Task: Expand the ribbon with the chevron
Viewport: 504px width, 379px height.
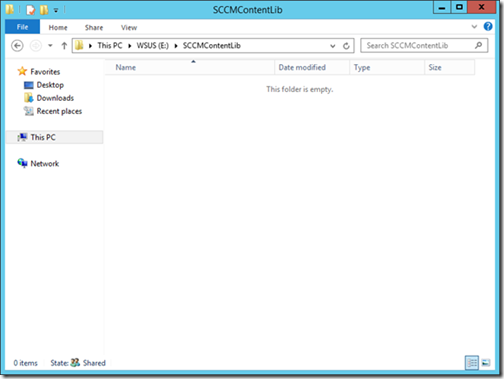Action: [x=474, y=27]
